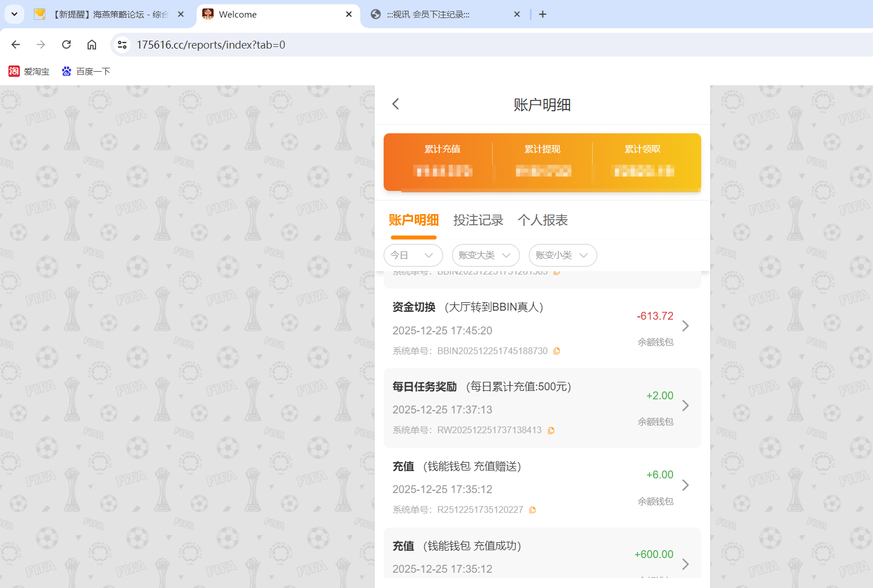The width and height of the screenshot is (873, 588).
Task: Open the 账变小类 dropdown
Action: click(x=563, y=255)
